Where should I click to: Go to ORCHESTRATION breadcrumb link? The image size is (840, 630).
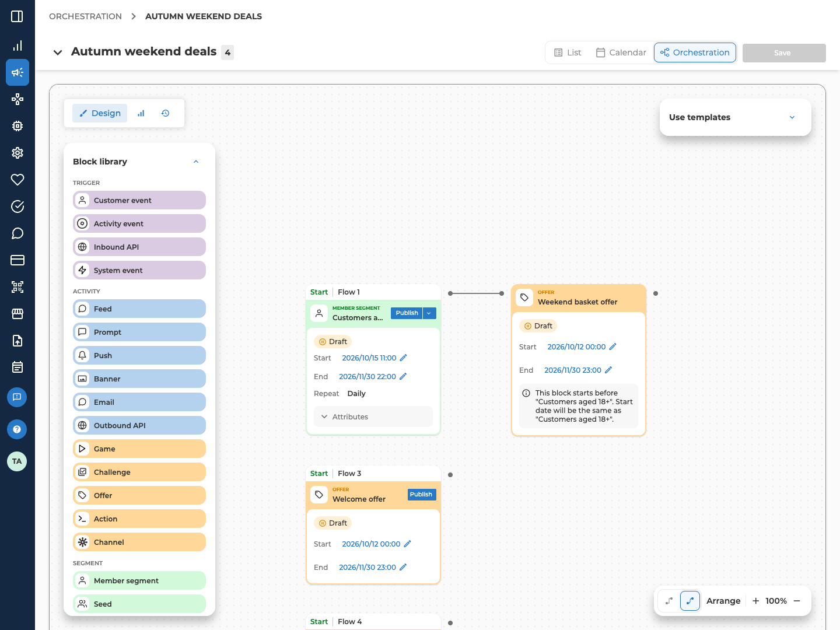pos(86,16)
